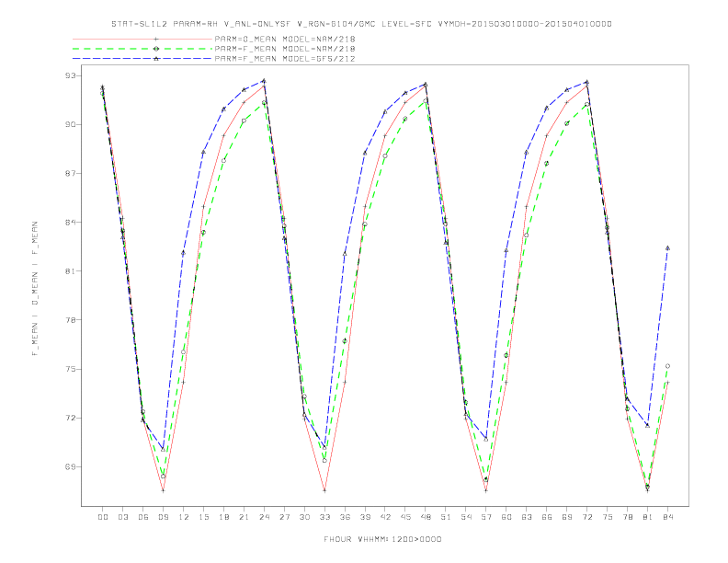The width and height of the screenshot is (728, 563).
Task: Click the green NAM circle marker at hour 84
Action: tap(667, 366)
